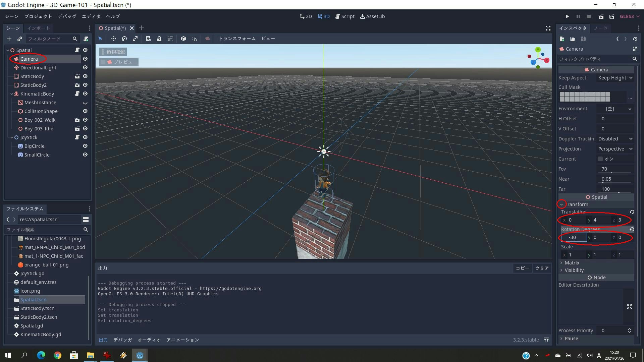Switch to the ノード tab in the right panel
Image resolution: width=644 pixels, height=362 pixels.
pyautogui.click(x=600, y=28)
